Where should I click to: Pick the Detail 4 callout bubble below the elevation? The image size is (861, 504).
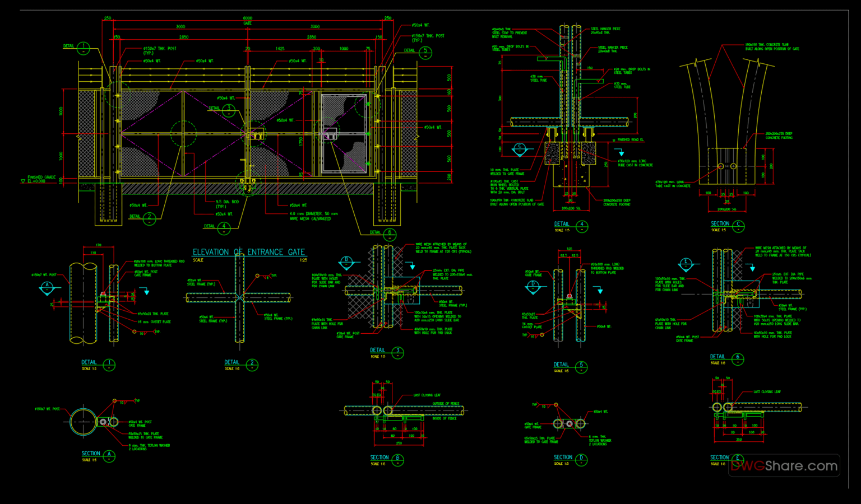[x=224, y=228]
